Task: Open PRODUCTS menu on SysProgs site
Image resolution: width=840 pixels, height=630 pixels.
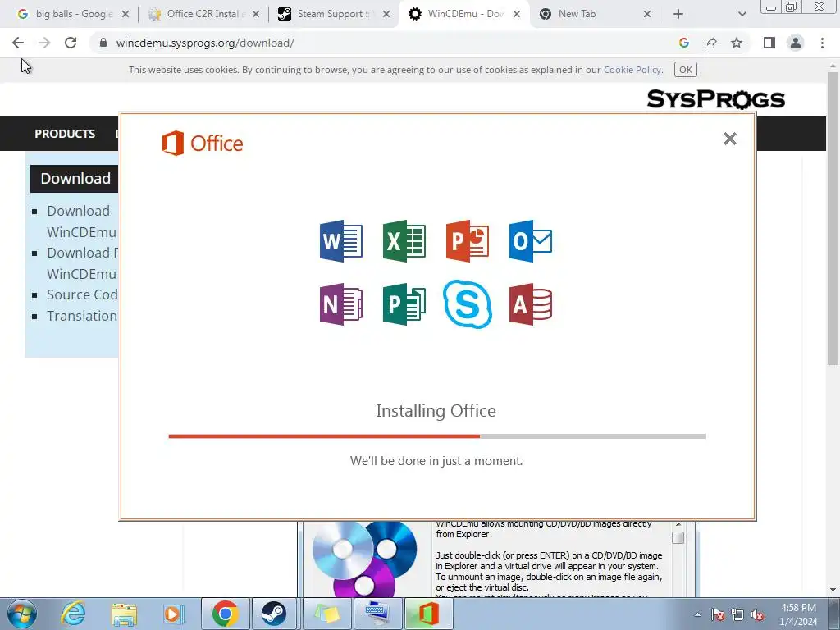Action: (65, 134)
